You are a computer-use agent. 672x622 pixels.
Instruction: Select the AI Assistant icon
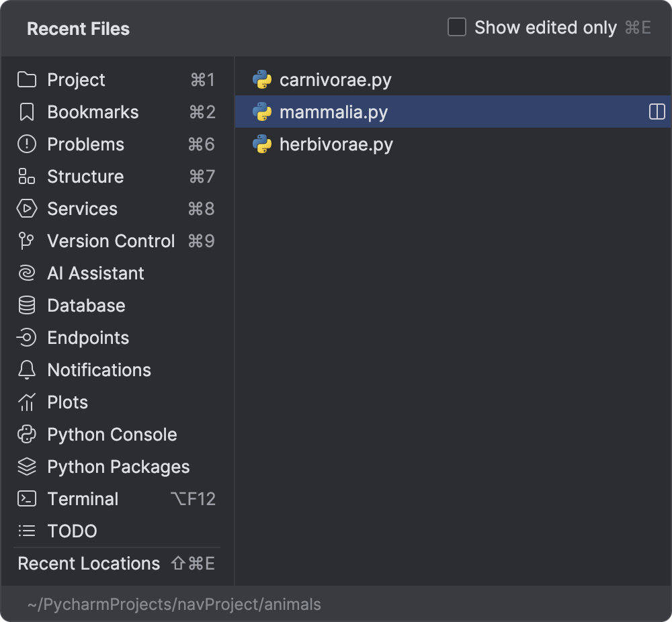tap(26, 273)
